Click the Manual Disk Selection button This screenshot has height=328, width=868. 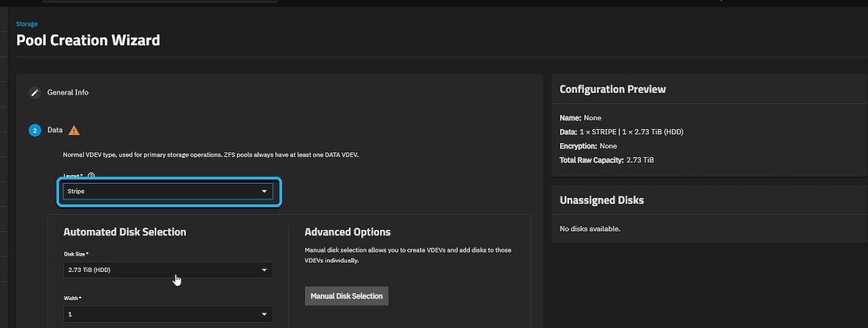point(347,296)
